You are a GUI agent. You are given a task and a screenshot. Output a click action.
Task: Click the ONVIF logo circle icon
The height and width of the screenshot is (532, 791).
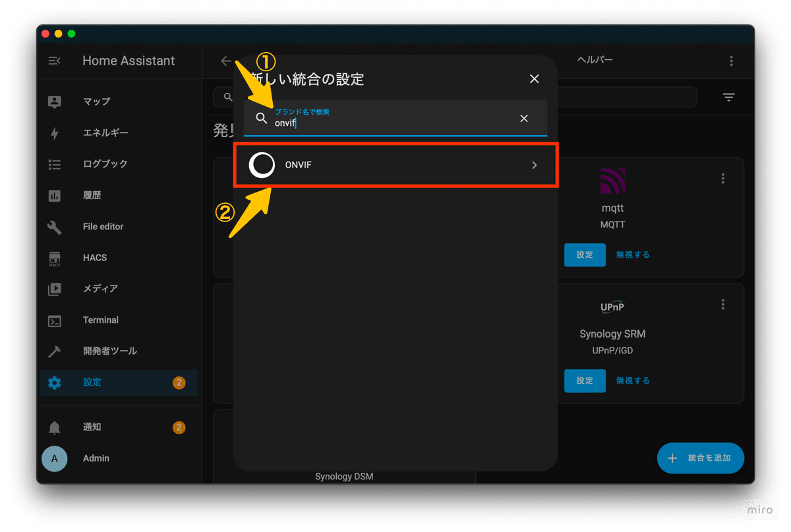pyautogui.click(x=262, y=165)
